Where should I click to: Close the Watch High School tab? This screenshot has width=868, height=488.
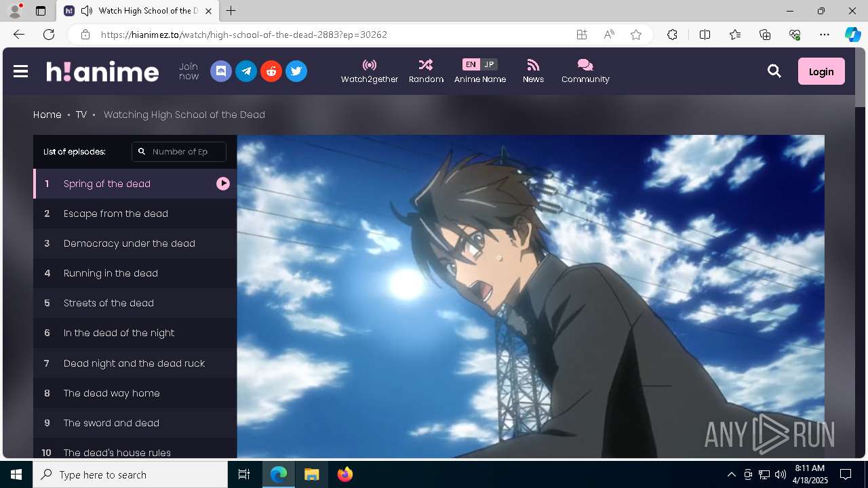208,11
